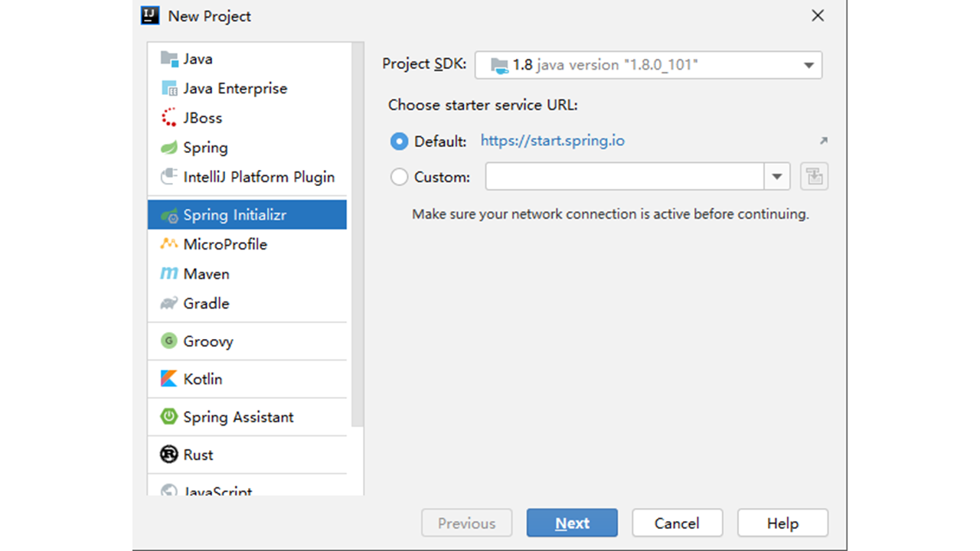Close the New Project dialog
Viewport: 980px width, 551px height.
(x=818, y=15)
